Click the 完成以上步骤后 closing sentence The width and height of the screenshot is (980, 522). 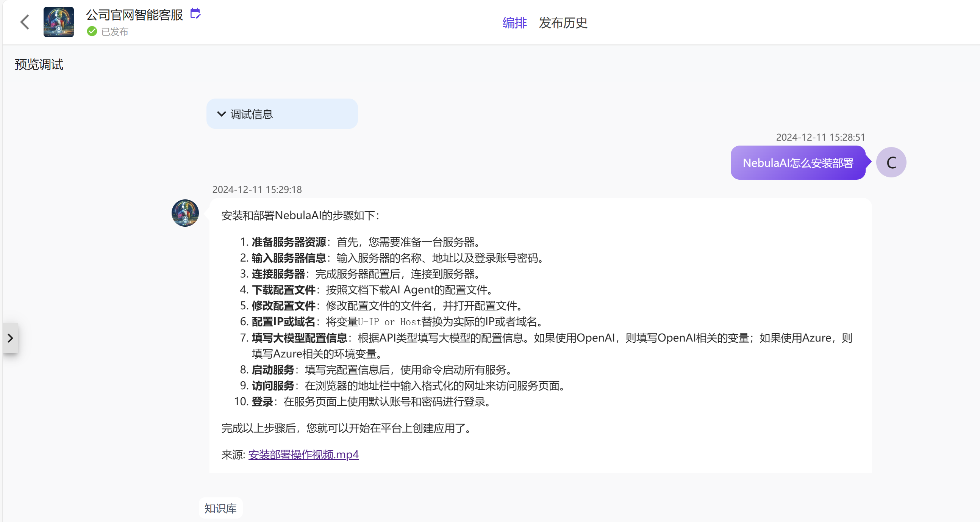point(347,428)
